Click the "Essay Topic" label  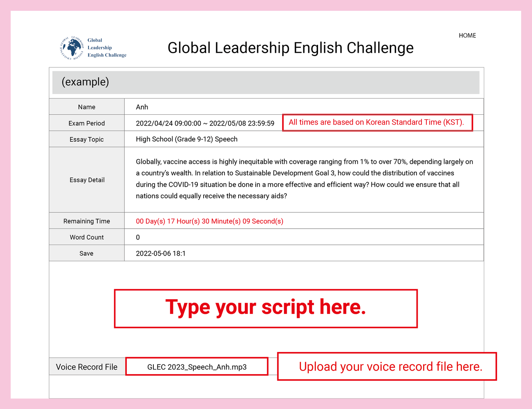click(86, 139)
